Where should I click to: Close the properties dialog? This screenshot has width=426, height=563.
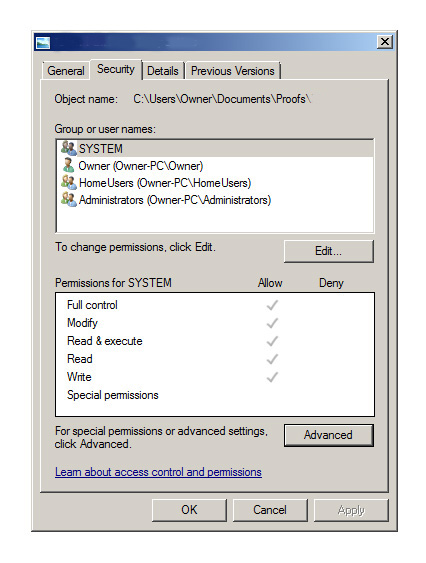[x=384, y=42]
